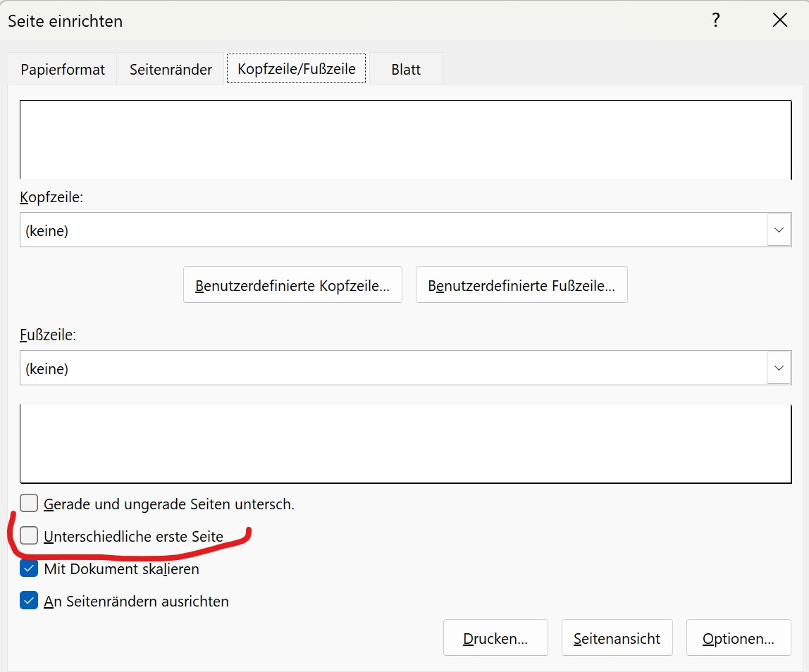809x672 pixels.
Task: Click the Optionen button
Action: (738, 638)
